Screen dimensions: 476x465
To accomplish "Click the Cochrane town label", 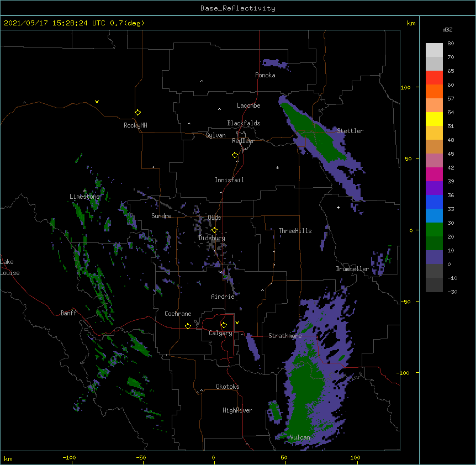I will pos(178,314).
